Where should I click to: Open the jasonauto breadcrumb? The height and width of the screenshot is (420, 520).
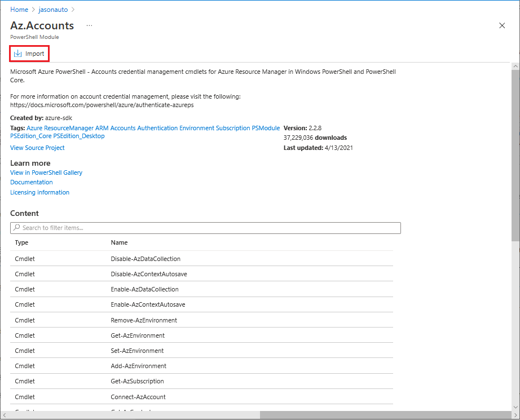(53, 9)
